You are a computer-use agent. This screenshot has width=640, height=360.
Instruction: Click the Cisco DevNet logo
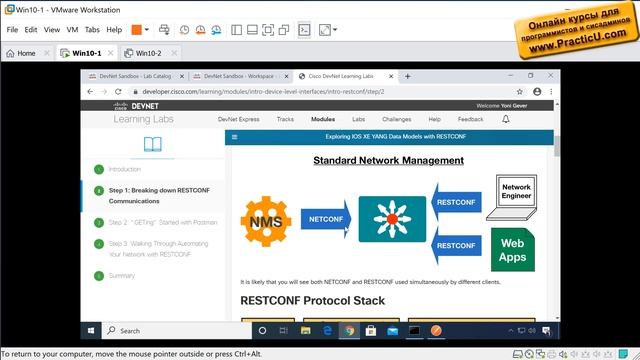coord(136,106)
